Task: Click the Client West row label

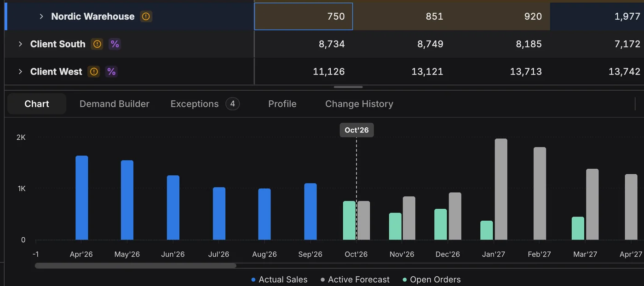Action: tap(56, 72)
